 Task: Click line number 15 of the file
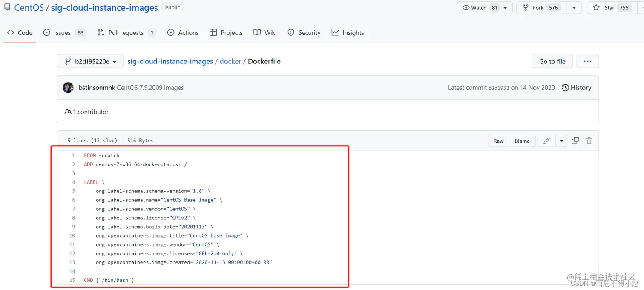pyautogui.click(x=72, y=280)
